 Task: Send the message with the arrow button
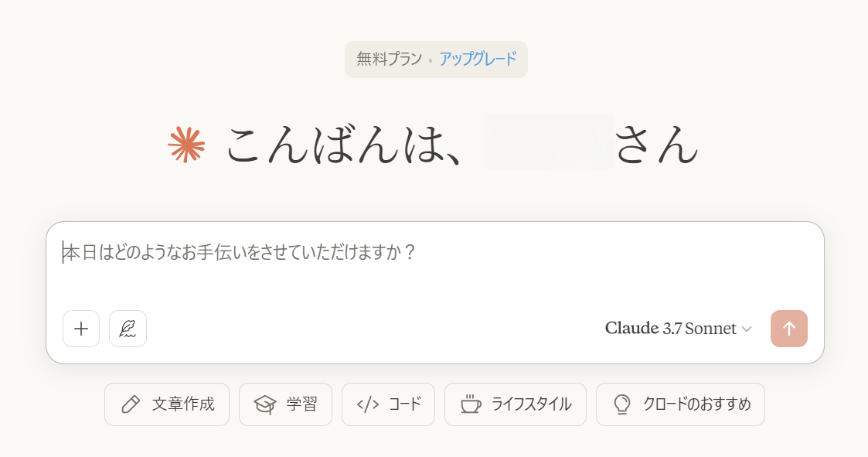pos(789,329)
